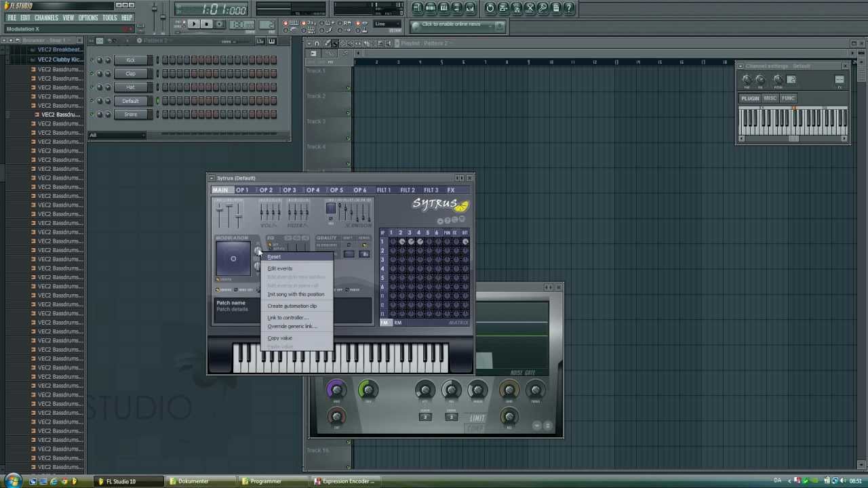Click the Start button on Windows taskbar
The height and width of the screenshot is (488, 868).
click(x=13, y=481)
